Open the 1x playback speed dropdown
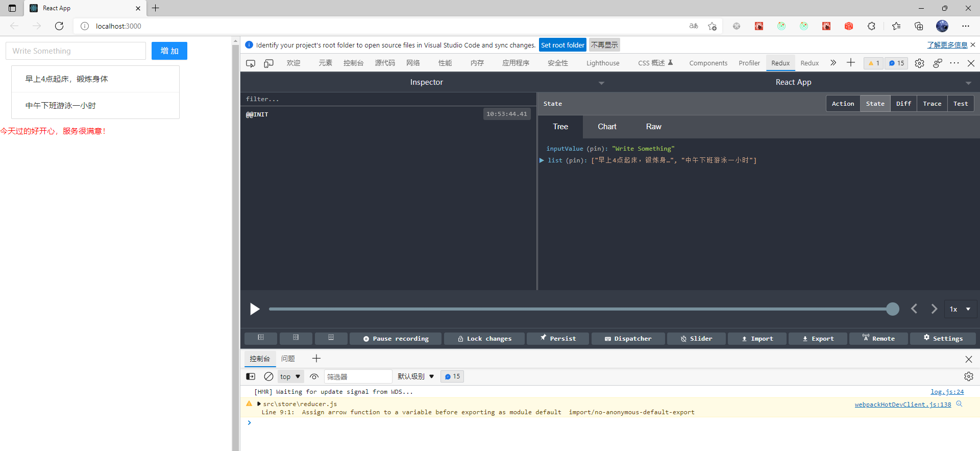Viewport: 980px width, 451px height. tap(960, 309)
